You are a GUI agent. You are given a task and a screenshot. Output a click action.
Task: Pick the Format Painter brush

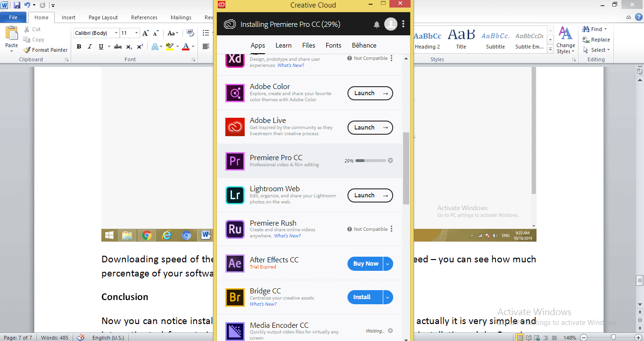click(x=45, y=50)
